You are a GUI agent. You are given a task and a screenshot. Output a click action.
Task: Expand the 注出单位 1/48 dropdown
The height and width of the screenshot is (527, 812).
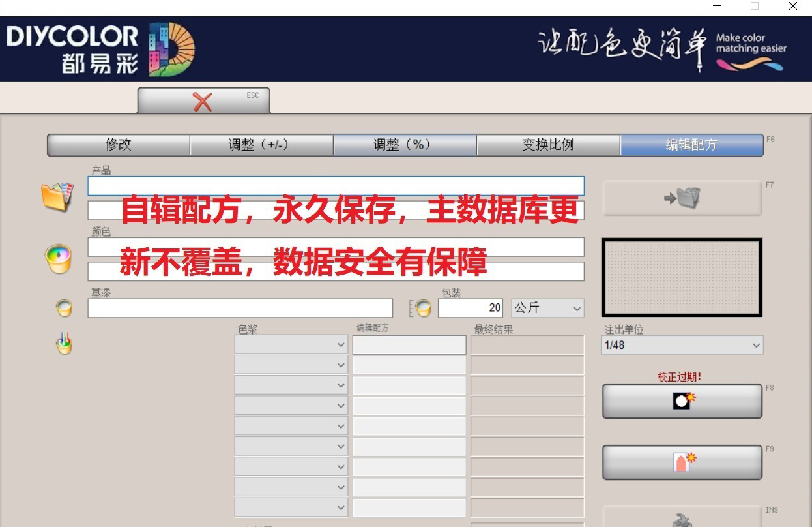coord(682,345)
